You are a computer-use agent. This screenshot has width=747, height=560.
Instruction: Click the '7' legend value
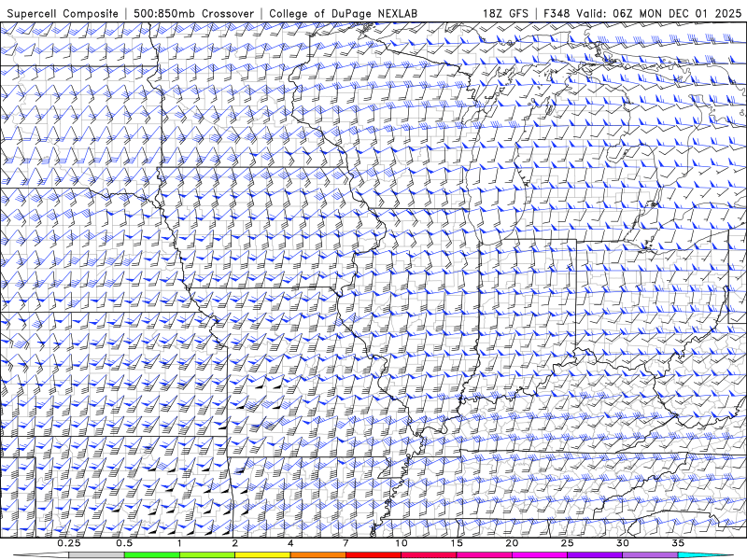click(x=345, y=543)
